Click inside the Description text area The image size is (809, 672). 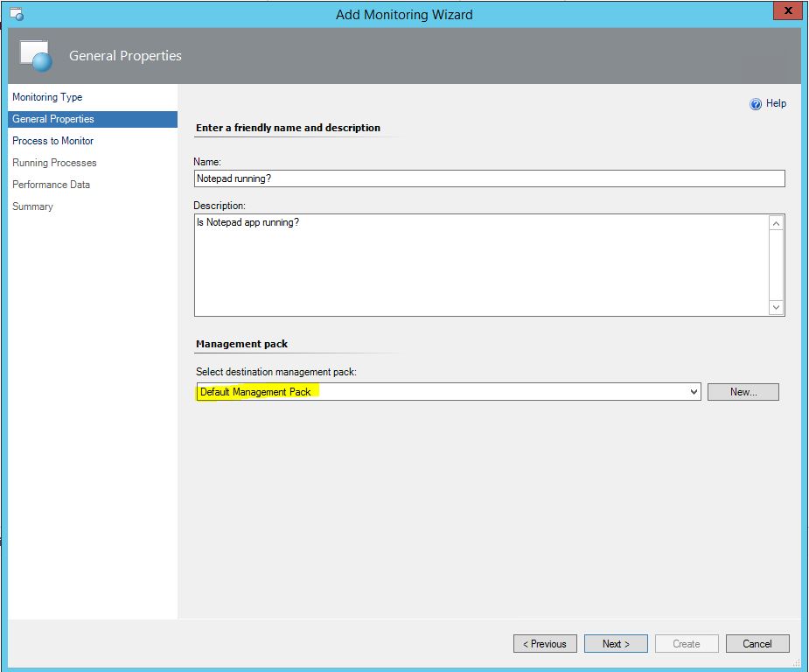click(x=481, y=264)
